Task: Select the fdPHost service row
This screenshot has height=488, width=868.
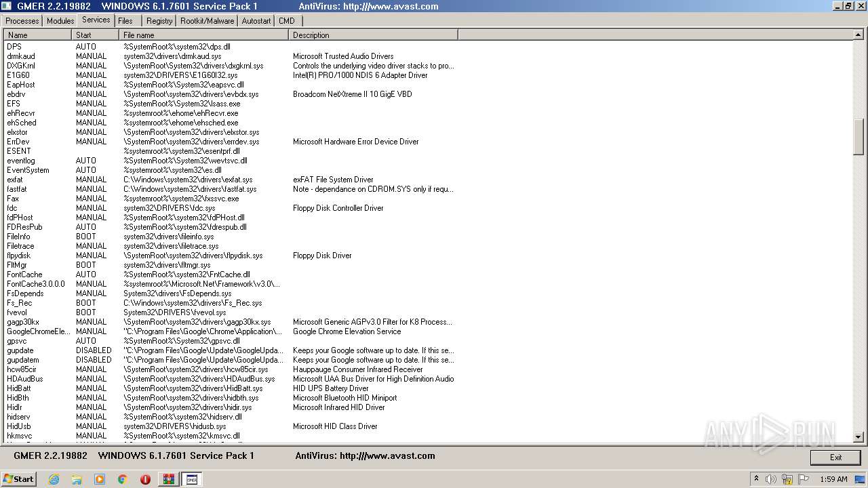Action: (x=231, y=218)
